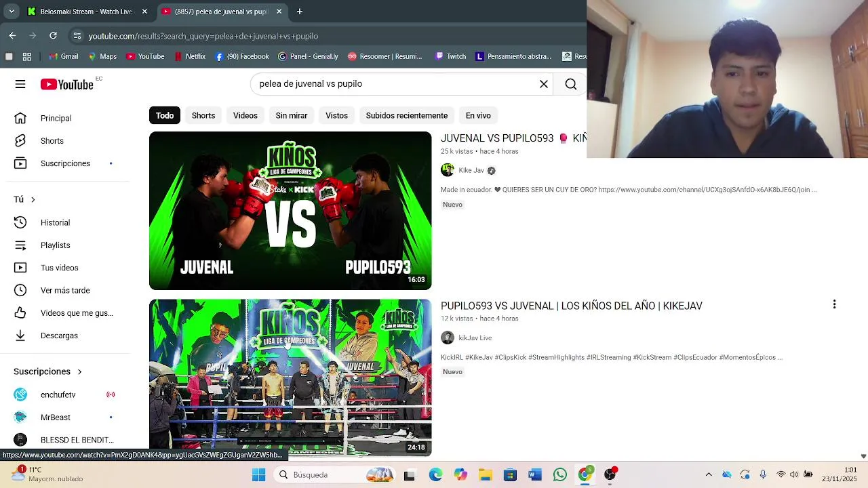
Task: Open the Kike Jav channel name
Action: [x=471, y=170]
